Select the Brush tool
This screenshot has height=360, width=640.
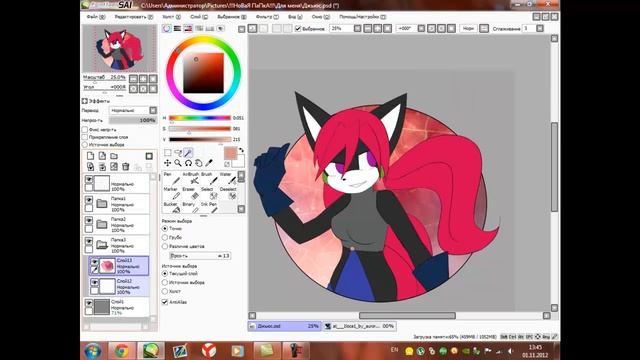209,178
